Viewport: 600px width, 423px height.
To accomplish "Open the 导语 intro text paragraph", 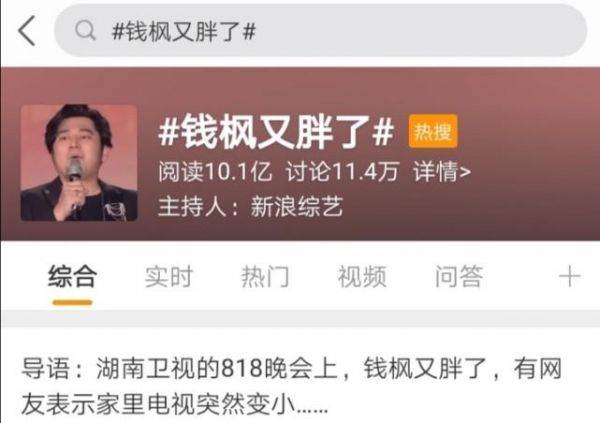I will click(x=292, y=386).
